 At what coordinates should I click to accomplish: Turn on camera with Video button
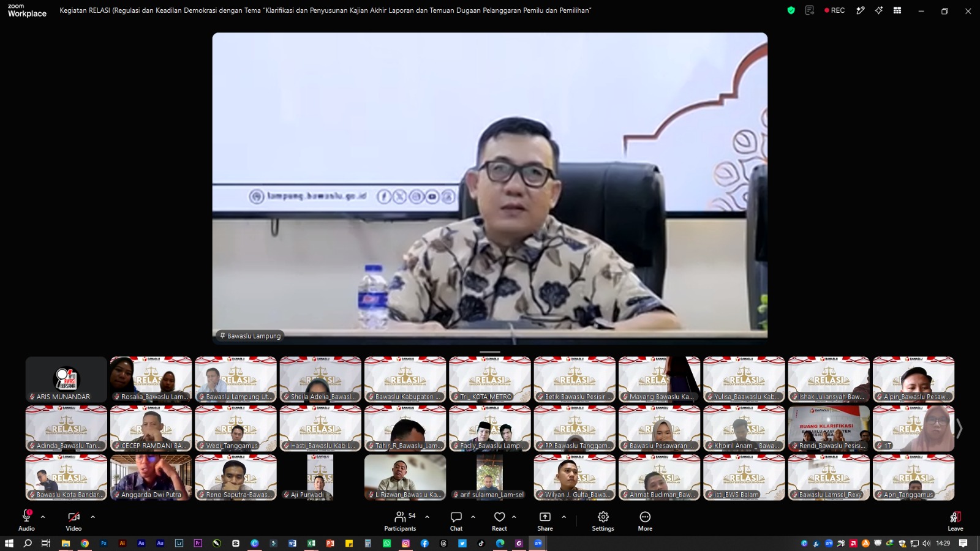73,521
